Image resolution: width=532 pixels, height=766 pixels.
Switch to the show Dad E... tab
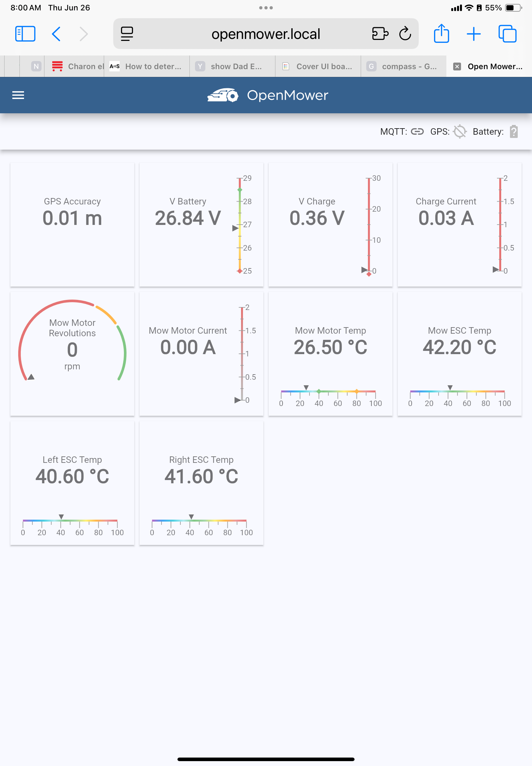(232, 66)
